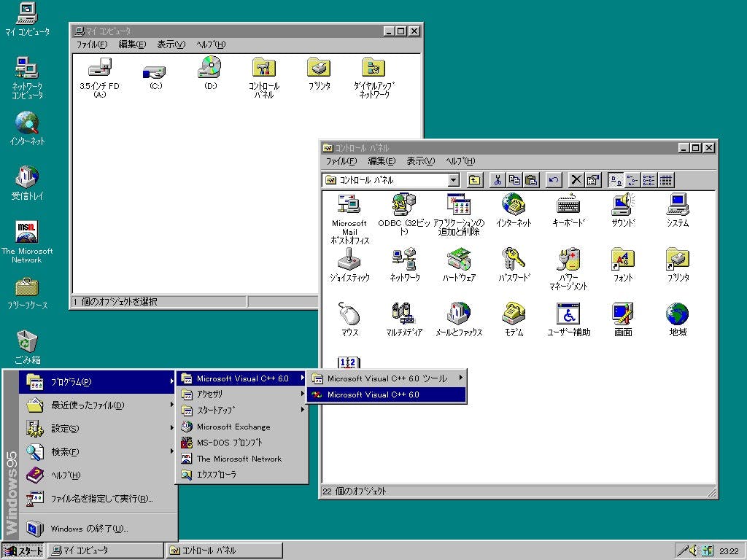Select the モデム (Modem) icon
This screenshot has width=747, height=560.
(514, 315)
